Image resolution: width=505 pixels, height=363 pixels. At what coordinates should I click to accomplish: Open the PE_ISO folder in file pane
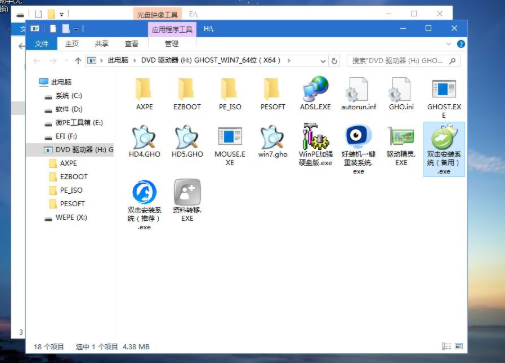(230, 93)
